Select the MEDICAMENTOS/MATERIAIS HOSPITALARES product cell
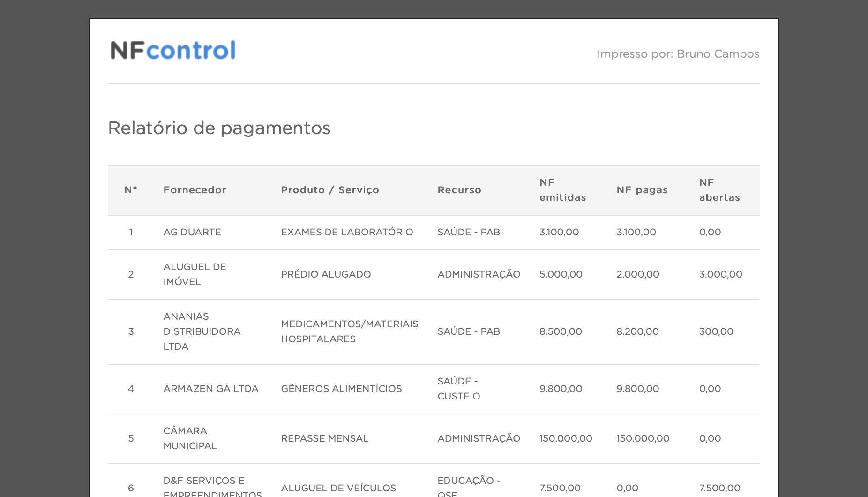The image size is (868, 497). [x=349, y=331]
